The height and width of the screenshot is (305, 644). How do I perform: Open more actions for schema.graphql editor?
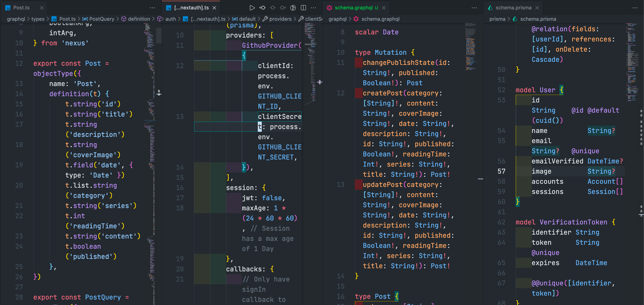tap(474, 8)
